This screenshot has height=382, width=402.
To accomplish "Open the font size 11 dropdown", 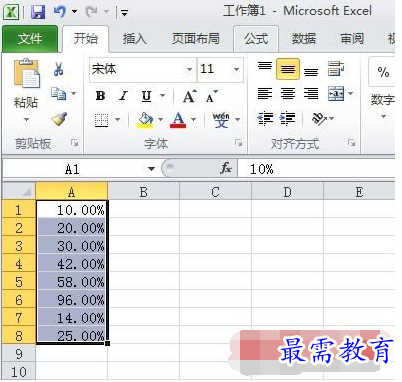I will point(236,70).
